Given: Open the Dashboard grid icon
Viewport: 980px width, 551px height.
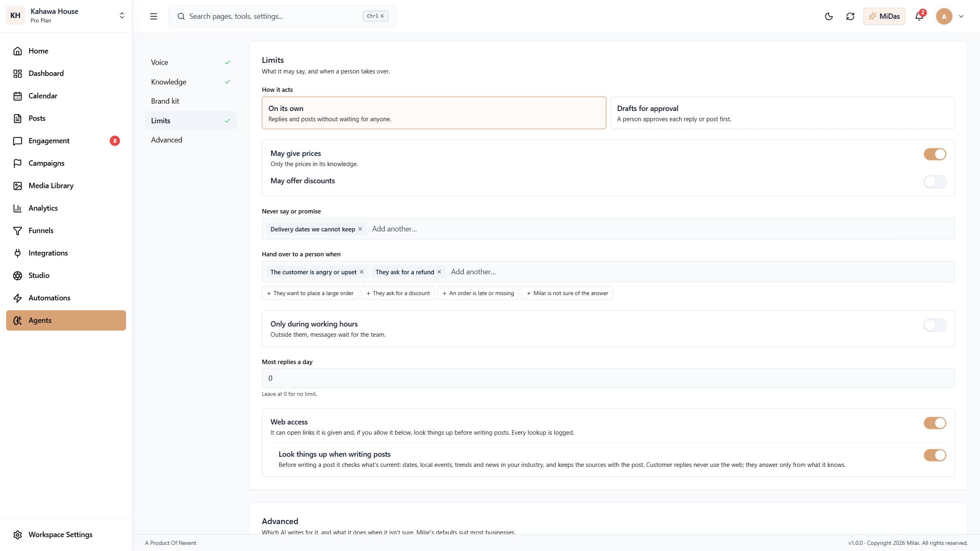Looking at the screenshot, I should pyautogui.click(x=17, y=73).
